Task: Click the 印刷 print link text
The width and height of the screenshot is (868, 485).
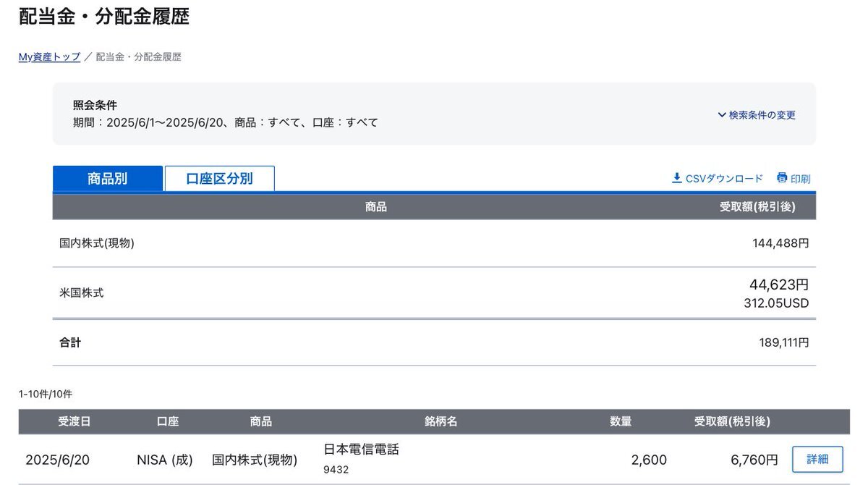Action: pyautogui.click(x=801, y=179)
